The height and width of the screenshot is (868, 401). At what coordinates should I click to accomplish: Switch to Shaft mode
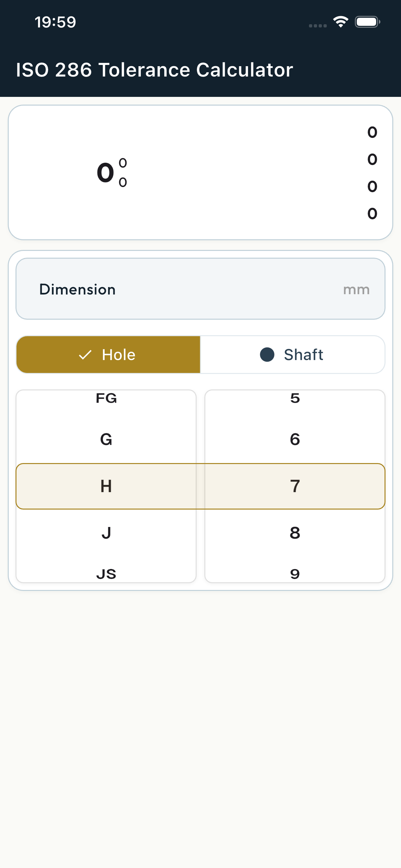coord(293,355)
